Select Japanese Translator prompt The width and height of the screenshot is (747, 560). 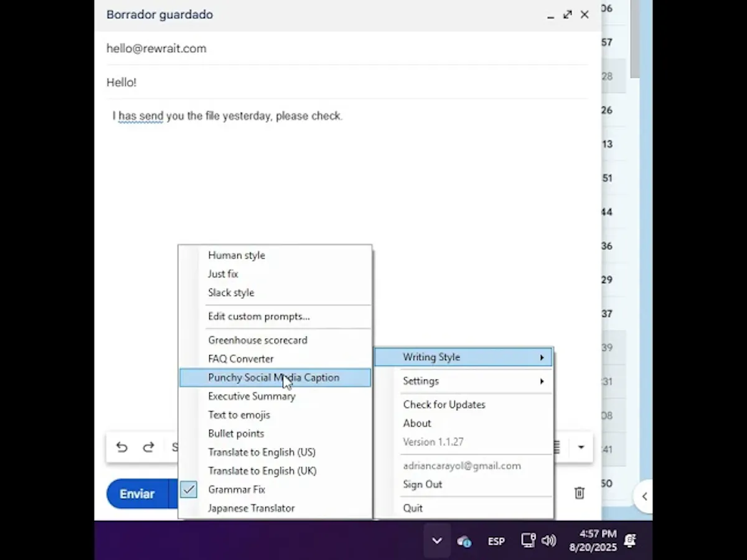[x=275, y=508]
